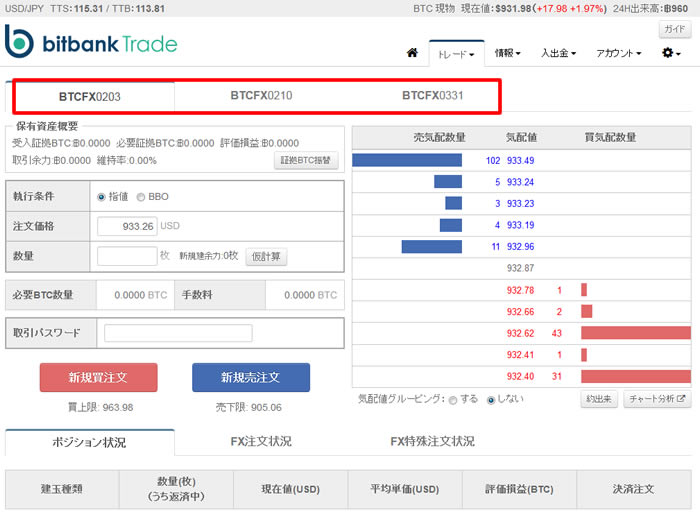
Task: Select bid price 932.78
Action: click(521, 290)
